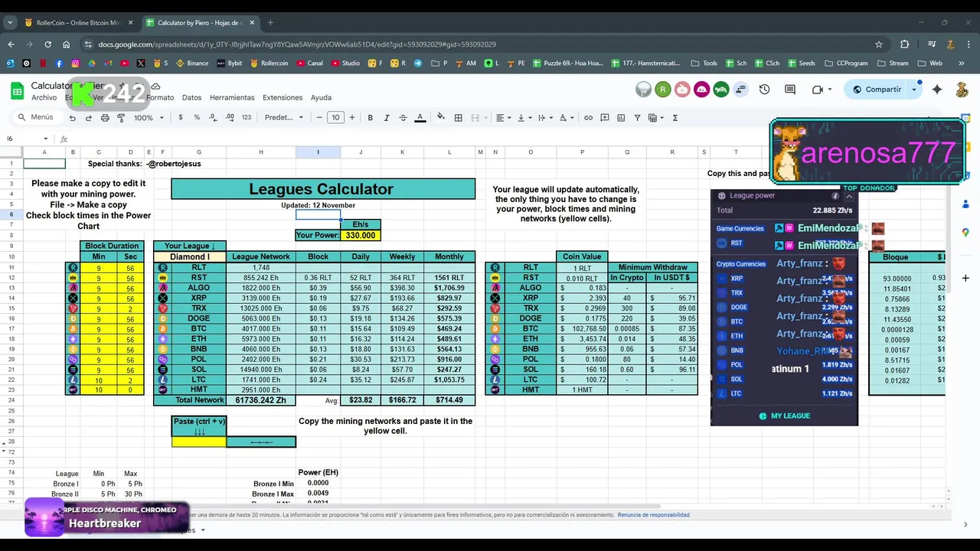Screen dimensions: 980x551
Task: Click the browser address bar URL
Action: pos(297,44)
